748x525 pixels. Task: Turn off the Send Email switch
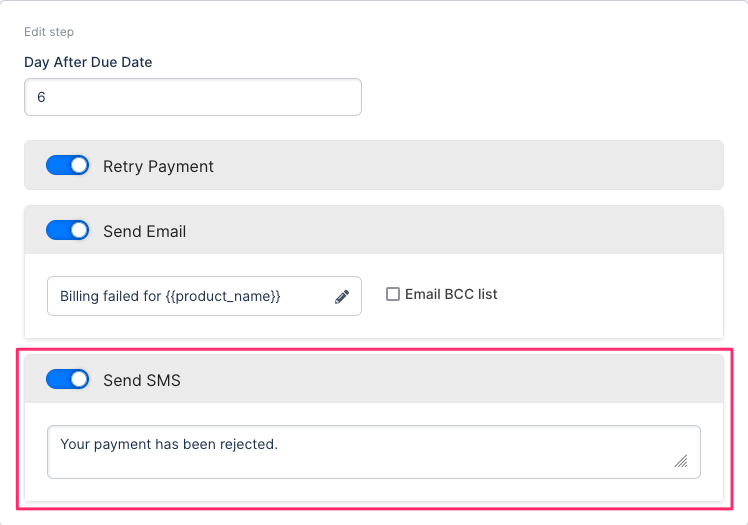[68, 231]
